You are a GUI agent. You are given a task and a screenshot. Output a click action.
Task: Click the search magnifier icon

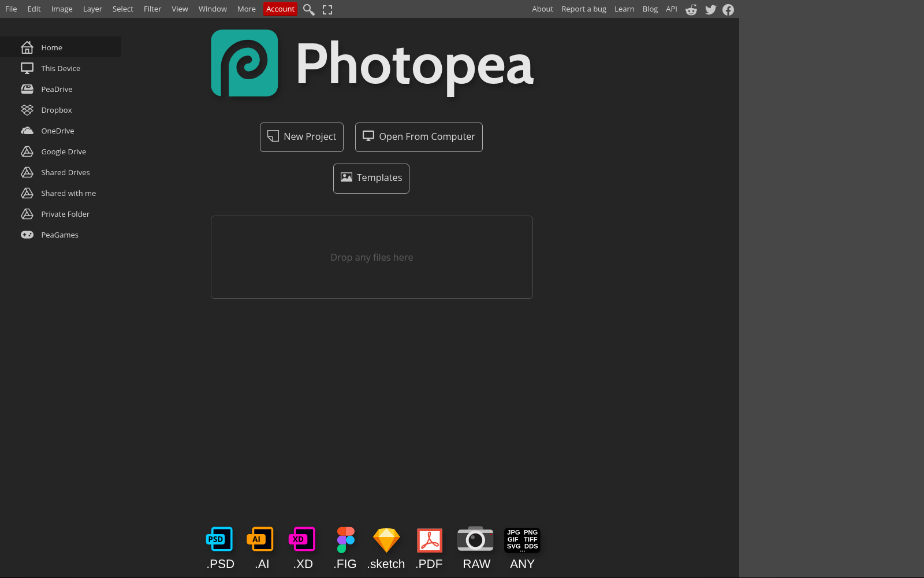pyautogui.click(x=309, y=10)
